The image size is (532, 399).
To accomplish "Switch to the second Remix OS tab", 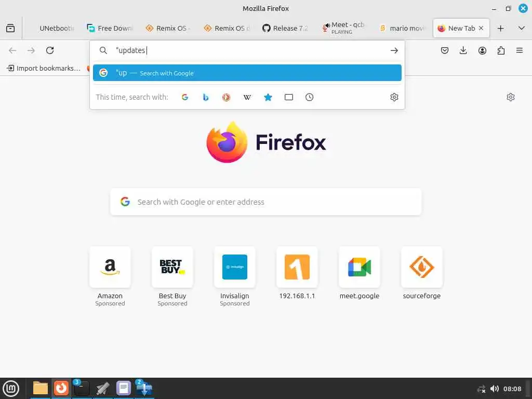I will (x=227, y=28).
